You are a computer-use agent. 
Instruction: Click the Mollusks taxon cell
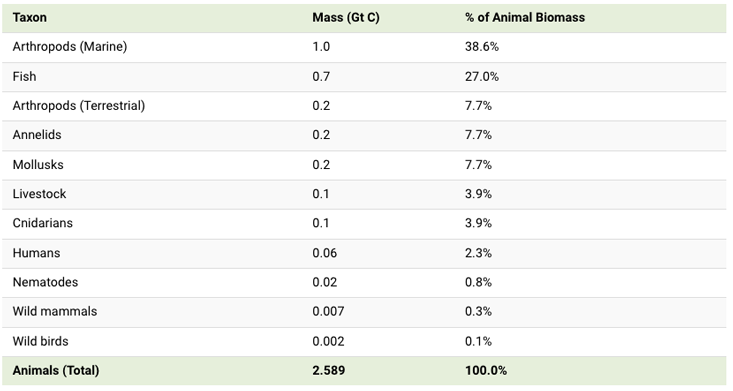(38, 165)
